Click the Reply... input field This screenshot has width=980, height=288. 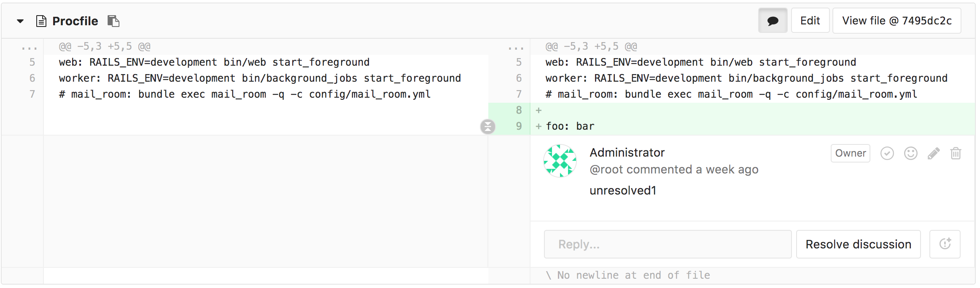(668, 244)
